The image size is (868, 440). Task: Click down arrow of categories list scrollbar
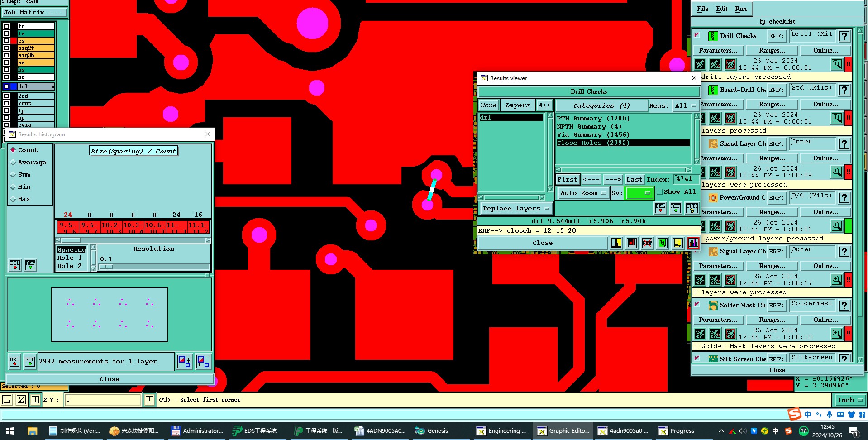click(x=697, y=161)
